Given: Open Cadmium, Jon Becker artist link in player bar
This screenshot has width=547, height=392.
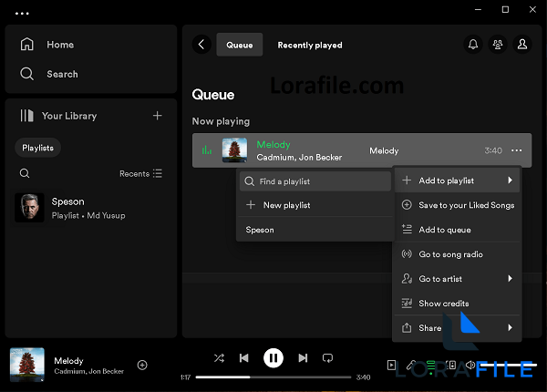Looking at the screenshot, I should click(89, 371).
